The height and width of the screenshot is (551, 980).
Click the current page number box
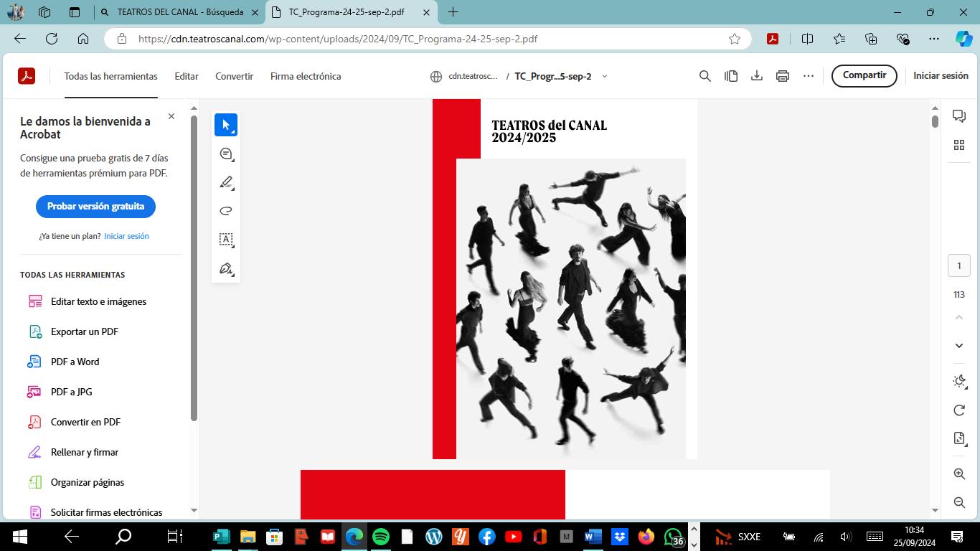point(959,265)
